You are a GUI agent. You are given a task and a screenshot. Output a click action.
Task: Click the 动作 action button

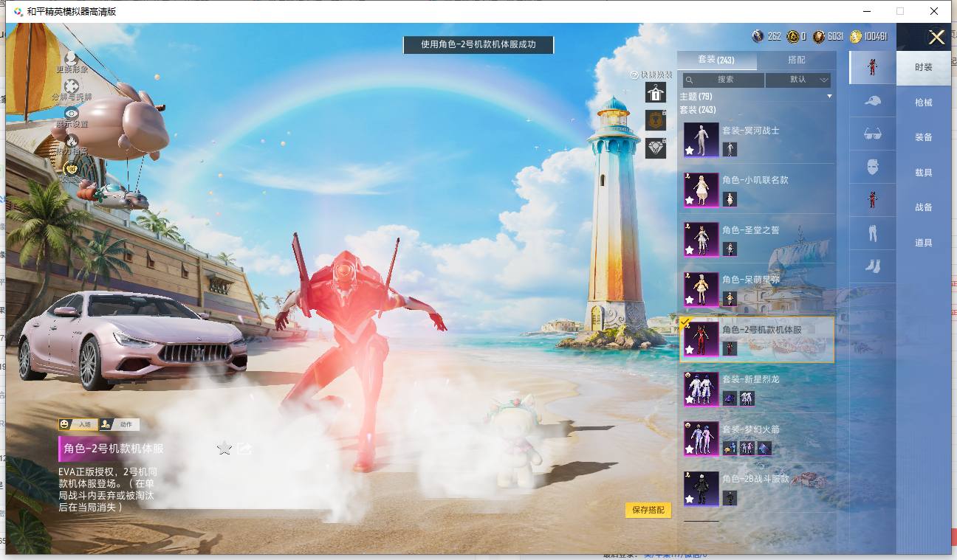[120, 424]
